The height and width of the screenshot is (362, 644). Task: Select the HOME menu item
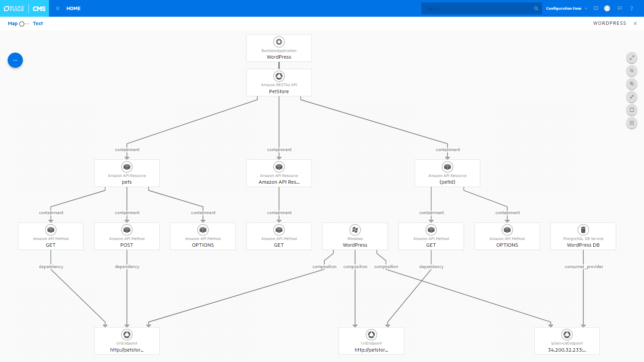(x=74, y=8)
